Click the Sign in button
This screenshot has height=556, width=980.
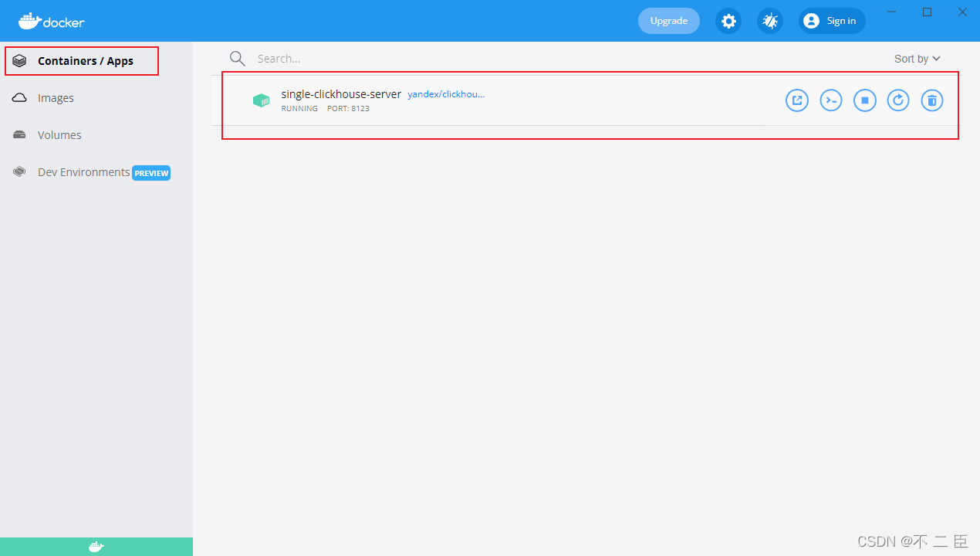832,21
